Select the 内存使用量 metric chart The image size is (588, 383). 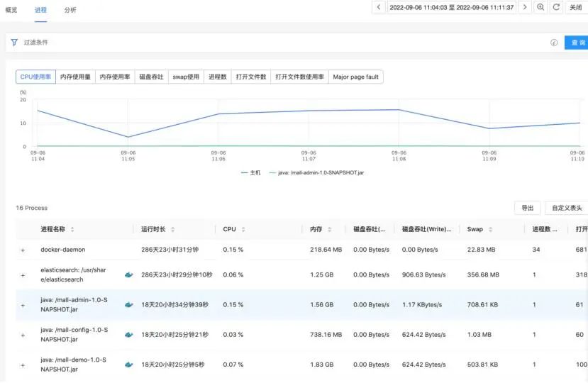pos(75,77)
